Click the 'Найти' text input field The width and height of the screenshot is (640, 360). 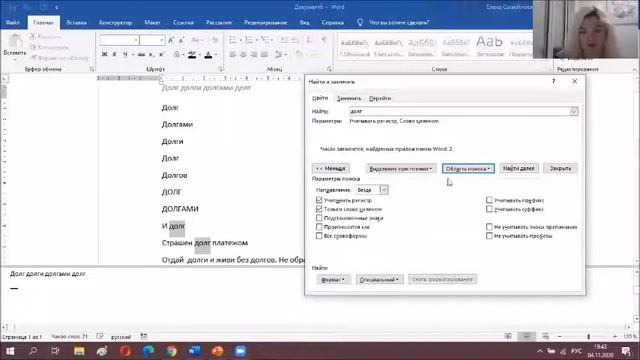(x=459, y=111)
